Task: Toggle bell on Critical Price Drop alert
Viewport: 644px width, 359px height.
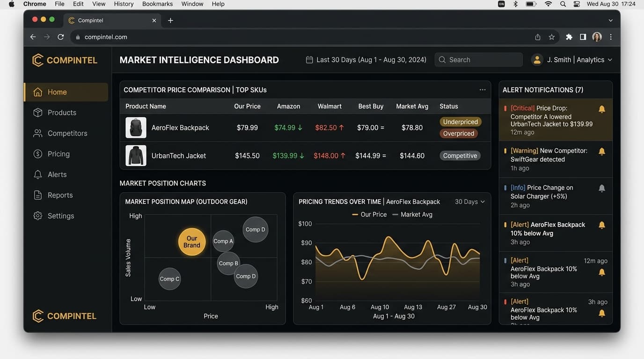Action: 602,109
